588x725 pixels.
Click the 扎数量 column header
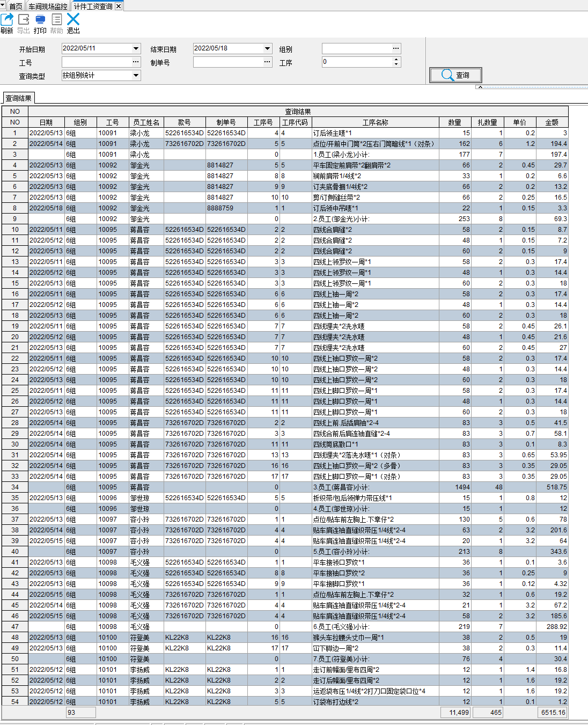(488, 122)
